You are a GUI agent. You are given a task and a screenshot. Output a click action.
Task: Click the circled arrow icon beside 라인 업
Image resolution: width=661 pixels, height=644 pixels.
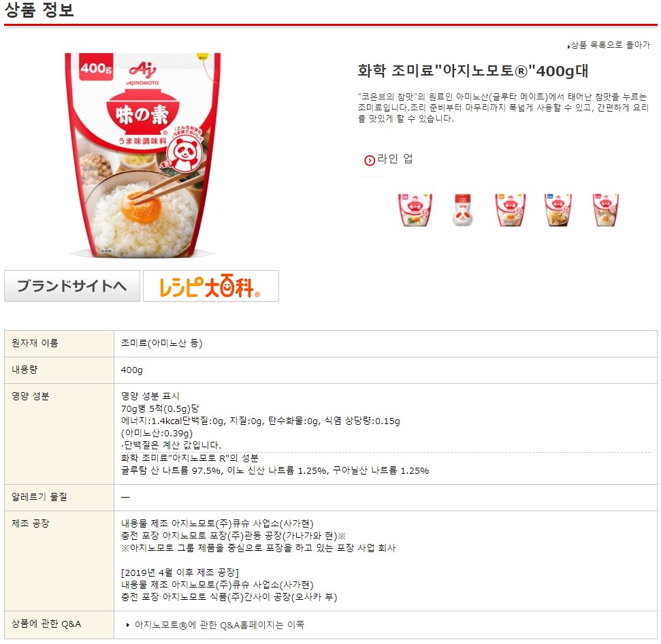click(369, 160)
